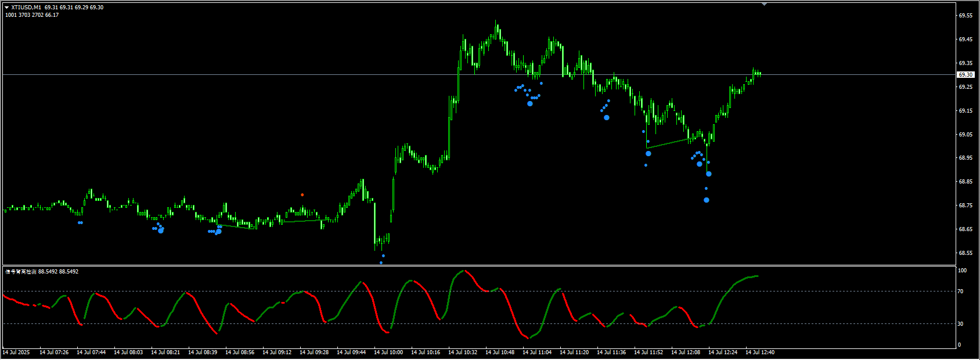This screenshot has height=360, width=980.
Task: Click the 100 value on oscillator scale
Action: pyautogui.click(x=962, y=271)
